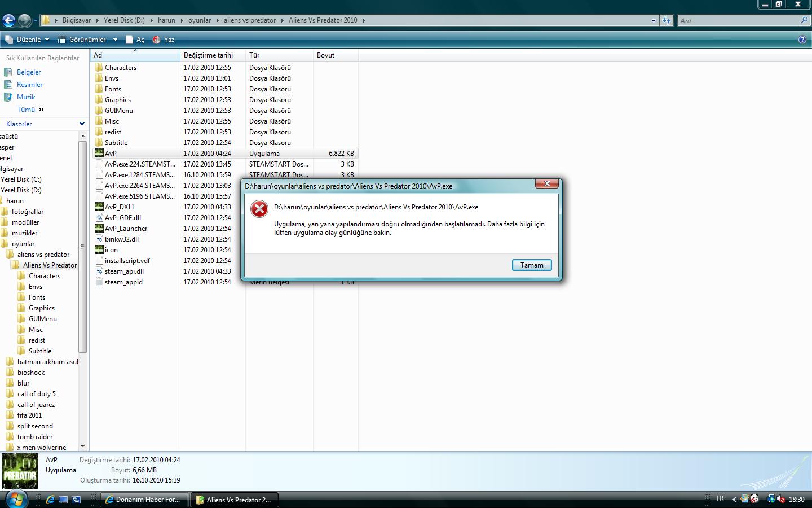Select 'Yerel Disk (C:)' in folder tree
Screen dimensions: 812x508
pyautogui.click(x=21, y=179)
